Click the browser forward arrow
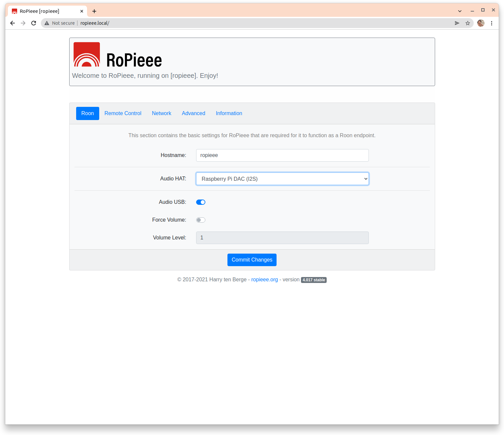This screenshot has height=435, width=504. 23,23
